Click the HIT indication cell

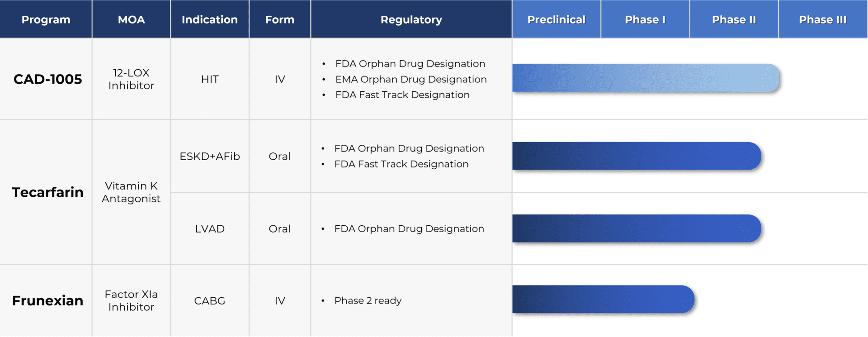coord(210,79)
